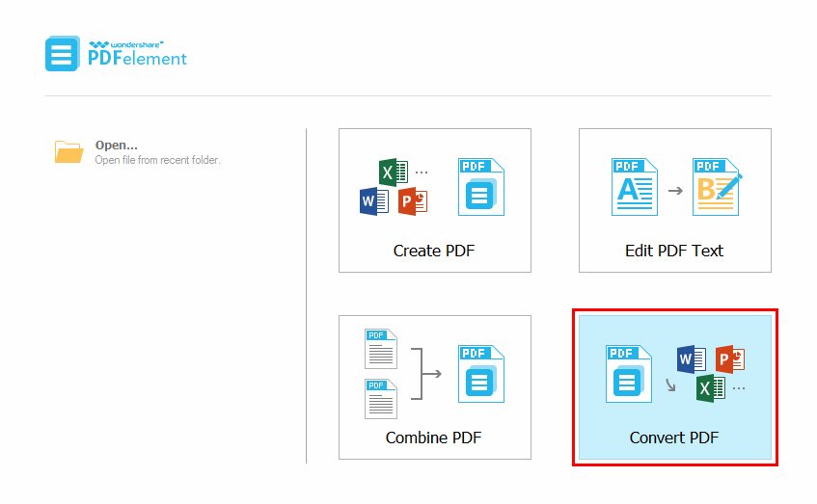Image resolution: width=817 pixels, height=504 pixels.
Task: Click the PDFelement logo icon
Action: [x=62, y=54]
